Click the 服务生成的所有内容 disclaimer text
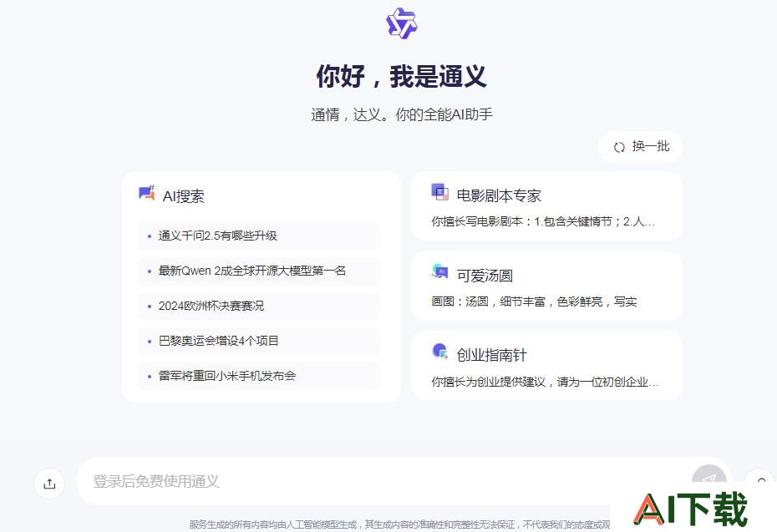 click(x=399, y=524)
